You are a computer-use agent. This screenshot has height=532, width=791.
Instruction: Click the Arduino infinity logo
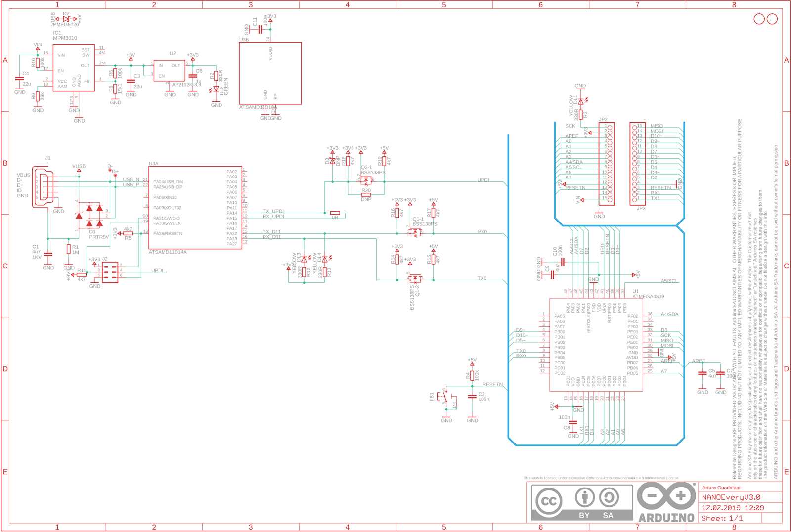(666, 496)
